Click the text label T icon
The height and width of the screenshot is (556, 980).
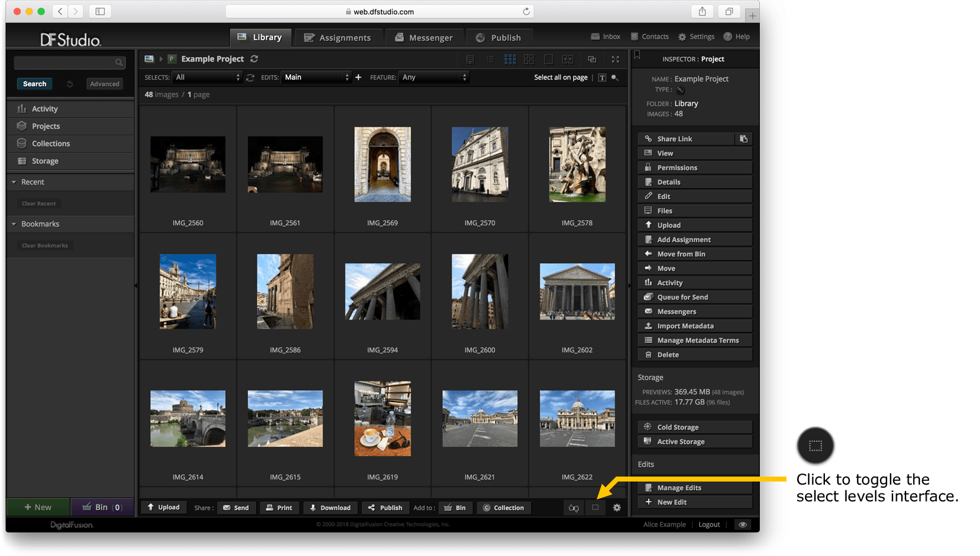point(602,78)
